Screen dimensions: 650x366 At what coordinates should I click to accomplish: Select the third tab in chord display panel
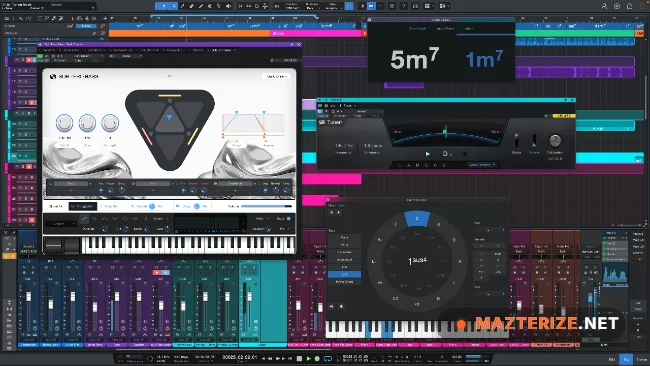469,28
